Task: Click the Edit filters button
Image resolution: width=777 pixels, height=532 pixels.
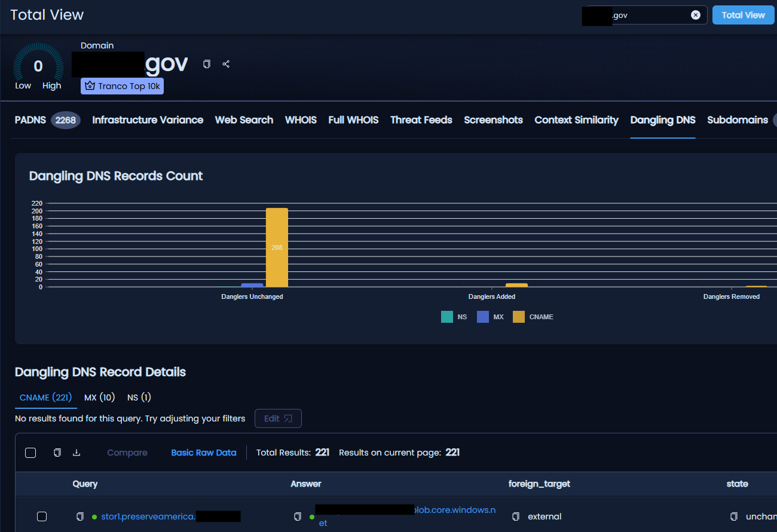Action: coord(278,418)
